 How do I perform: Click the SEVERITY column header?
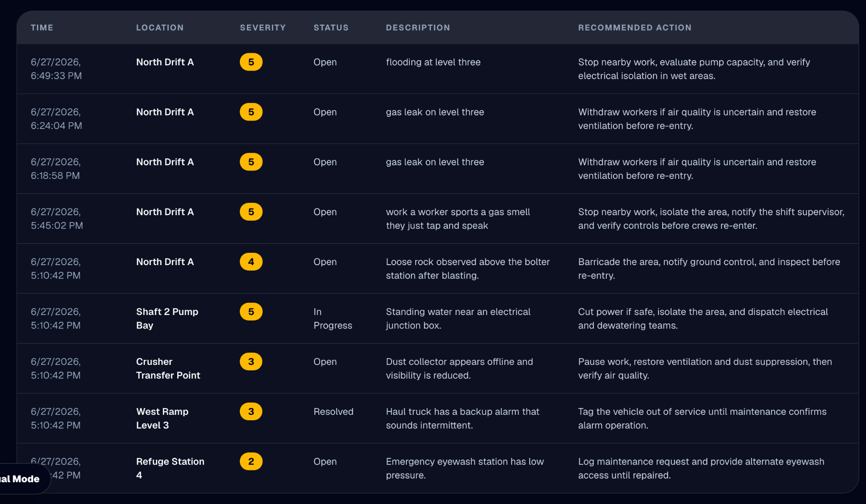263,27
